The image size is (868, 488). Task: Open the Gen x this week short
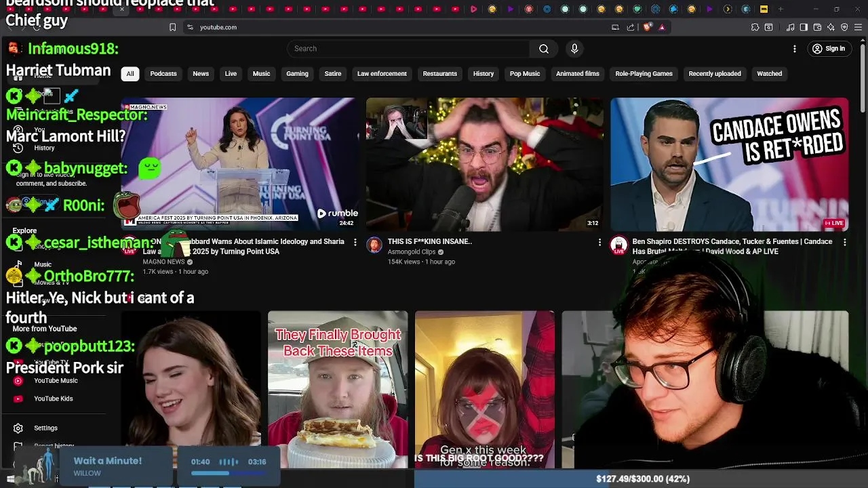point(485,390)
